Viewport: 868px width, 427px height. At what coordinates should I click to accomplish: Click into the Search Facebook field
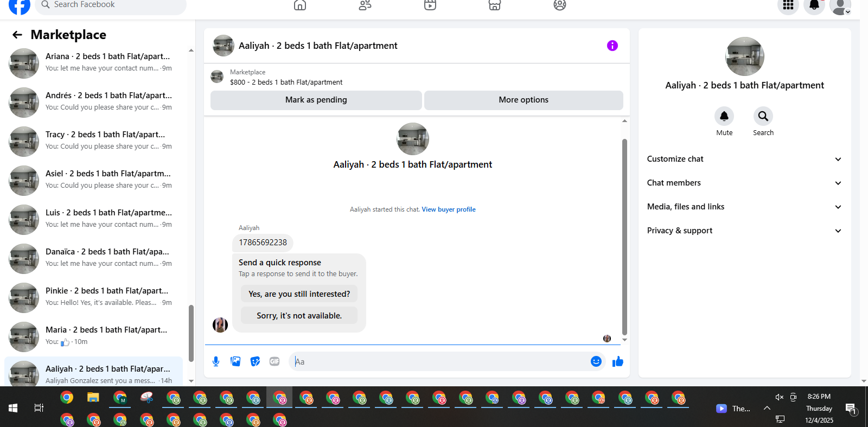point(111,5)
